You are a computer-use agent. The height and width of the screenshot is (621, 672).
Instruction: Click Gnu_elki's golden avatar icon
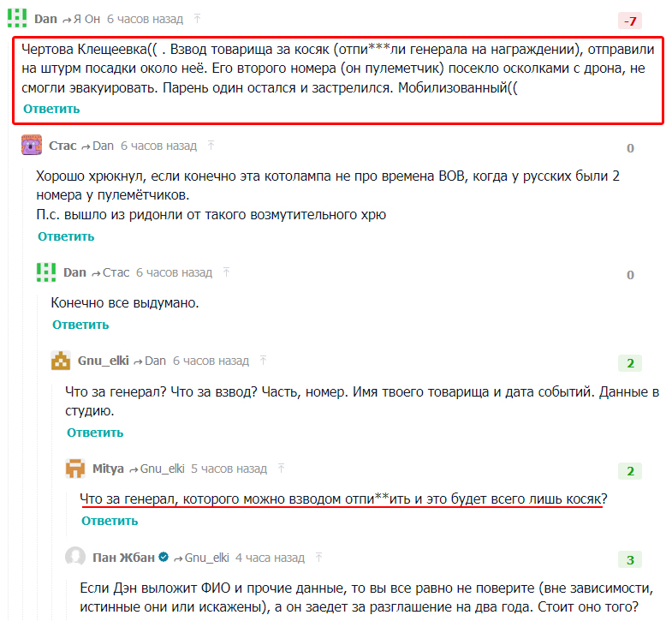click(61, 361)
